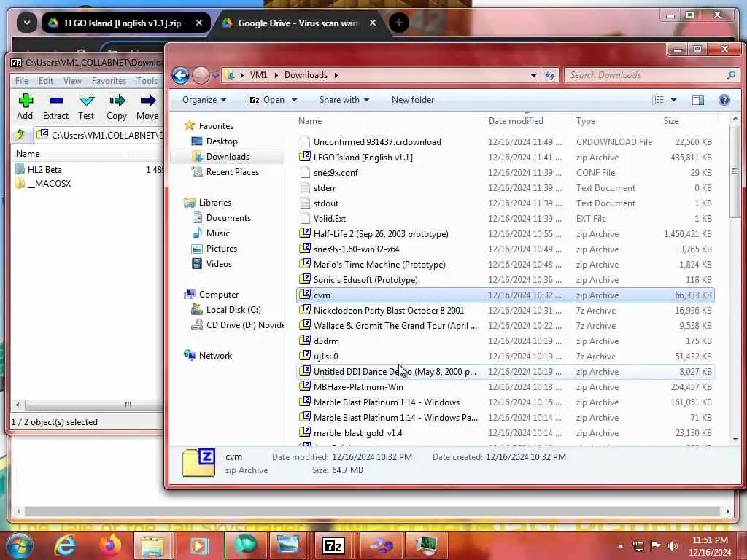Screen dimensions: 747x560
Task: Open Firefox from the taskbar
Action: click(110, 545)
